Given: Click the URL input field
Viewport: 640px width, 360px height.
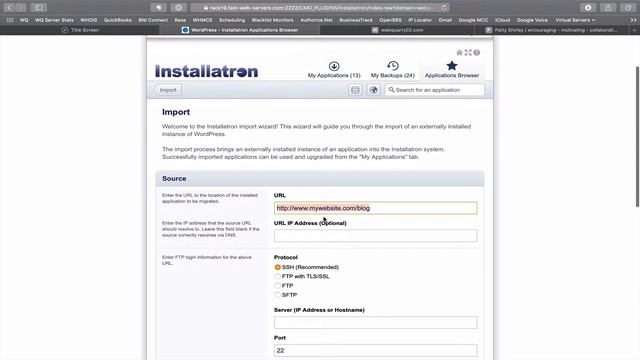Looking at the screenshot, I should [376, 208].
